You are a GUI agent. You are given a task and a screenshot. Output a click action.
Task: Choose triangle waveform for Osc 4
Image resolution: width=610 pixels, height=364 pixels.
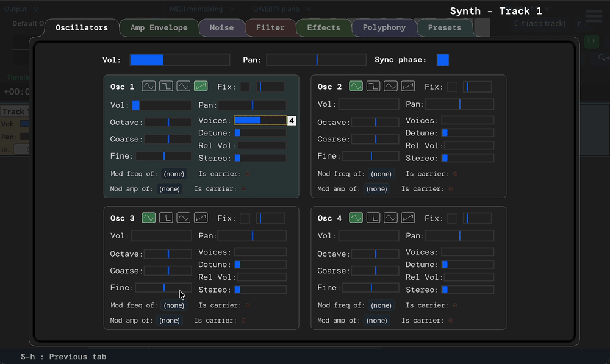click(391, 218)
